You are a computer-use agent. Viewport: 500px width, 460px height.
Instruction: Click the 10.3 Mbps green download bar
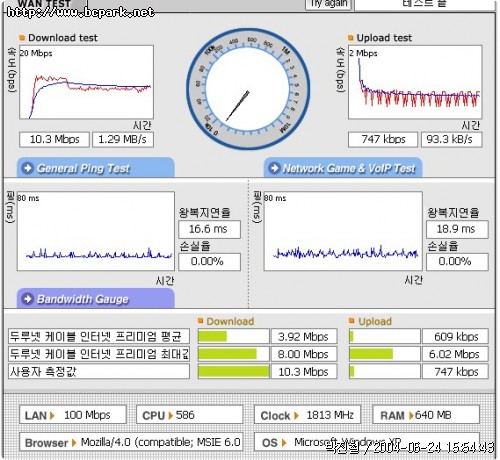[234, 371]
